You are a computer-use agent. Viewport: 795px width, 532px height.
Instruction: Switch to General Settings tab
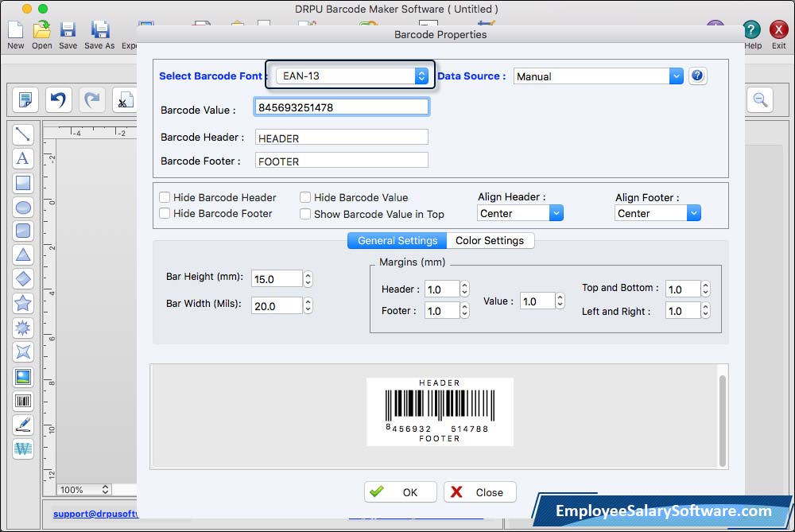pos(397,240)
